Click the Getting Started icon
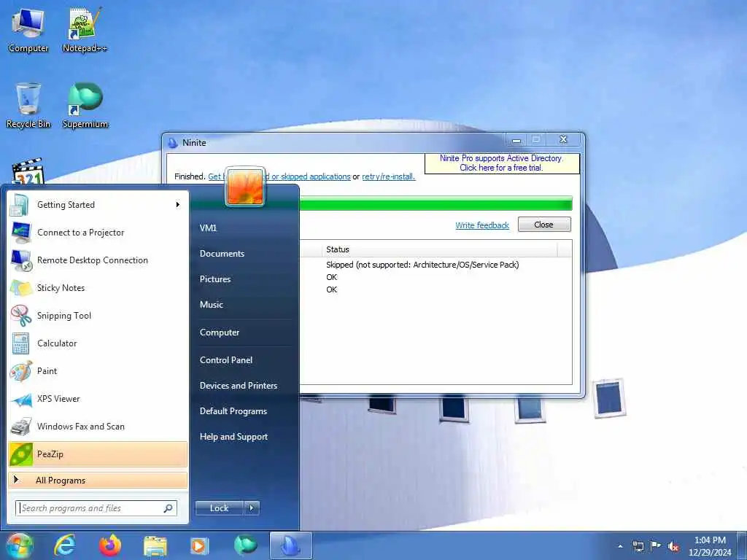The width and height of the screenshot is (747, 560). (20, 205)
